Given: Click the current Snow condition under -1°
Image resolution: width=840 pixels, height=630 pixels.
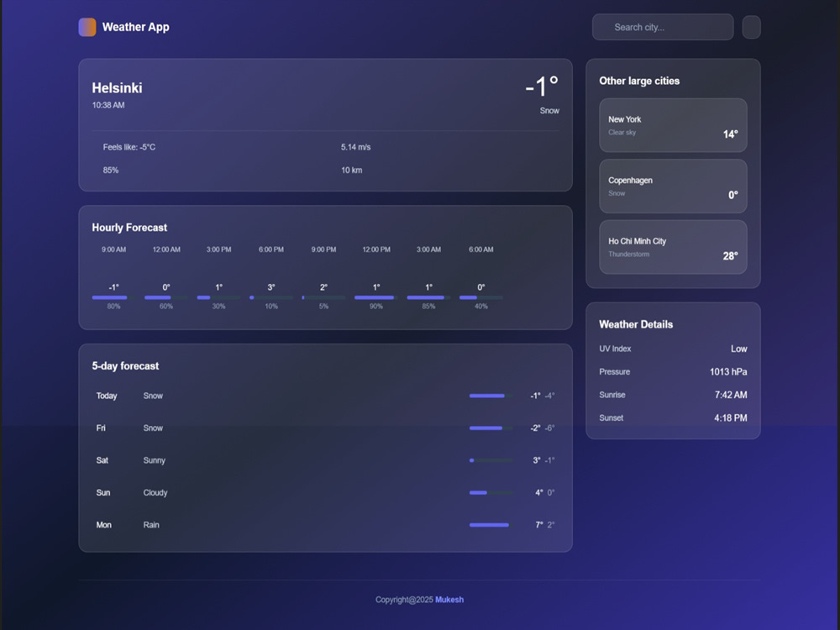Looking at the screenshot, I should point(549,111).
